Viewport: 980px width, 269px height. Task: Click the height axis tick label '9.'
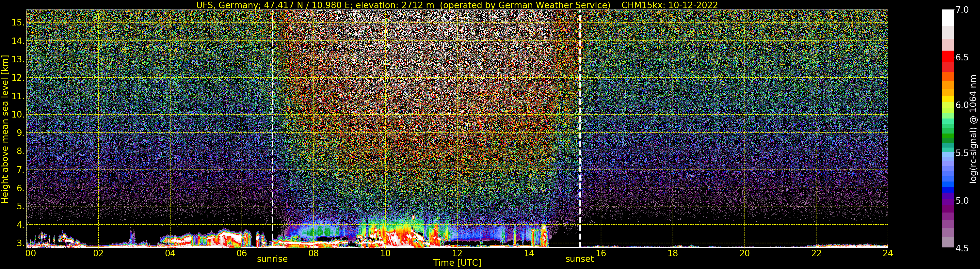click(21, 133)
